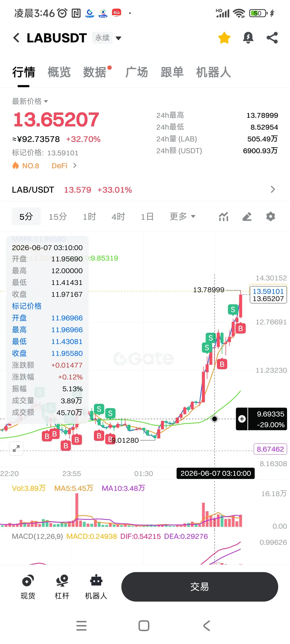Open the DeFi category link
Screen dimensions: 290x644
pos(64,166)
